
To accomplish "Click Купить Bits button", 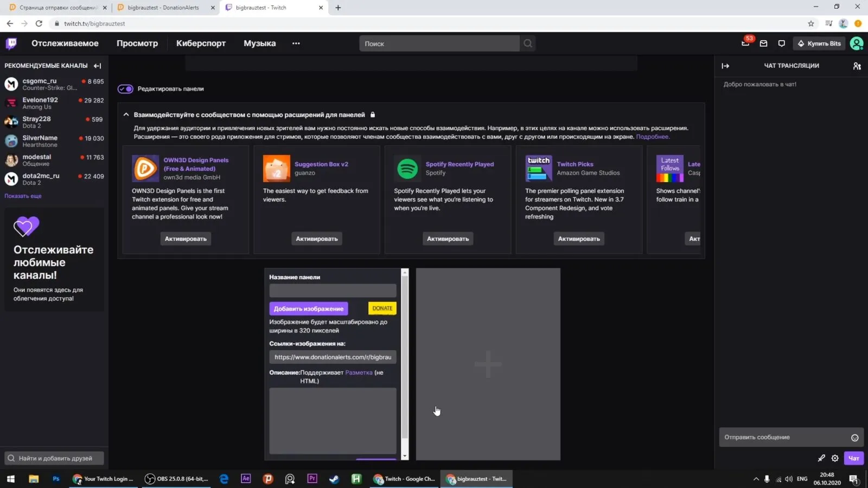I will [x=819, y=43].
